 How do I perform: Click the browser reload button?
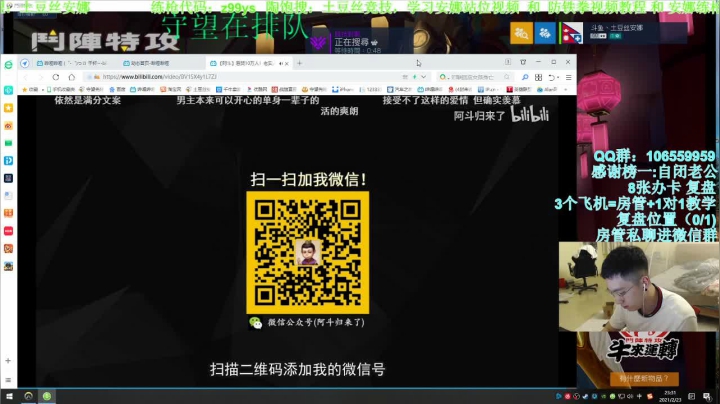[x=56, y=77]
